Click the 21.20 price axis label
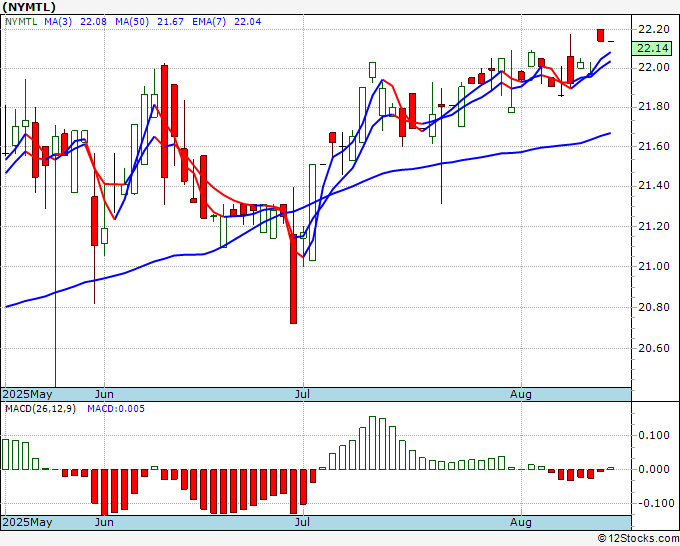This screenshot has height=546, width=680. [654, 226]
